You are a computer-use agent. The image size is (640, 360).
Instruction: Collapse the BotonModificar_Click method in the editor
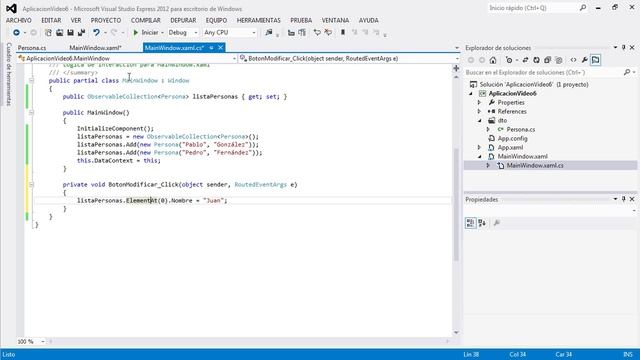[x=31, y=184]
